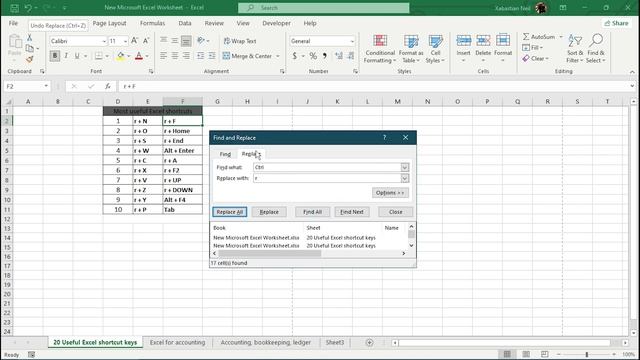640x360 pixels.
Task: Switch to Page Layout view icon
Action: click(526, 354)
